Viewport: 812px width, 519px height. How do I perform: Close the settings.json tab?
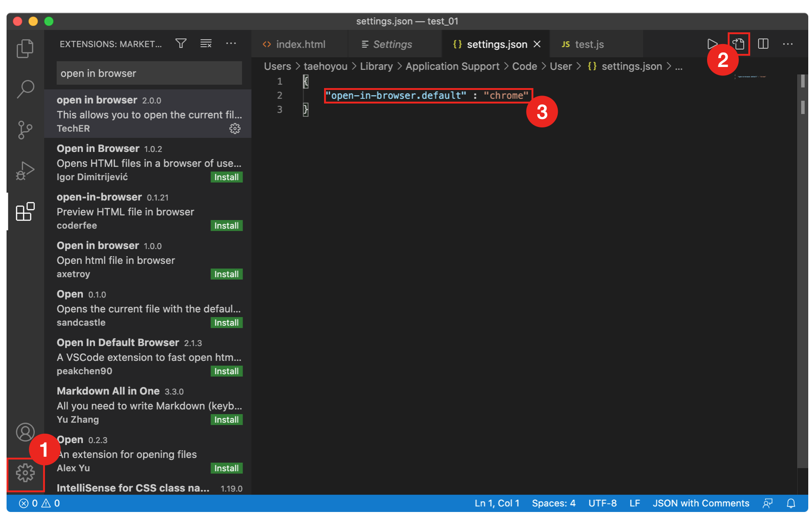(x=537, y=44)
